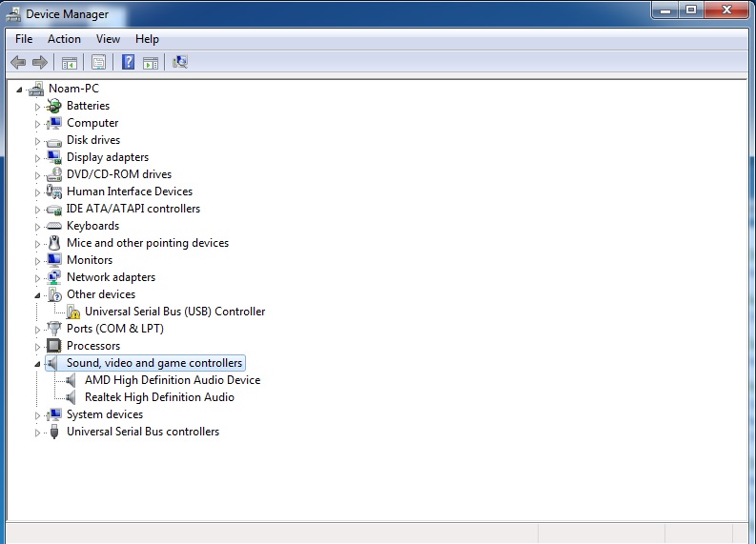Click the Processors chip icon
The image size is (756, 544).
[54, 346]
